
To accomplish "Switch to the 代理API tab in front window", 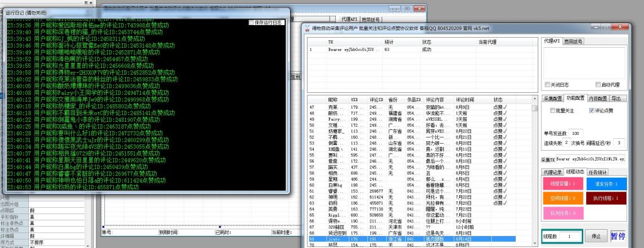I will pyautogui.click(x=552, y=41).
